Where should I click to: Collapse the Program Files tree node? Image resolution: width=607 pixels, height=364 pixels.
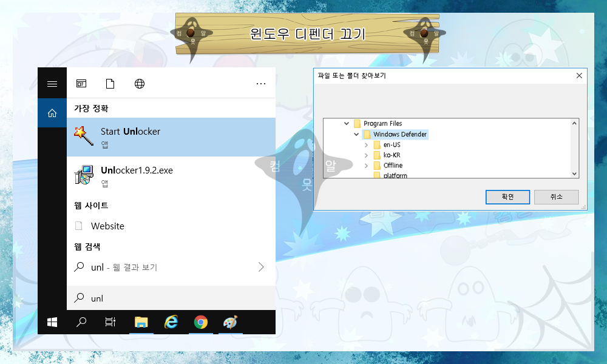click(347, 123)
